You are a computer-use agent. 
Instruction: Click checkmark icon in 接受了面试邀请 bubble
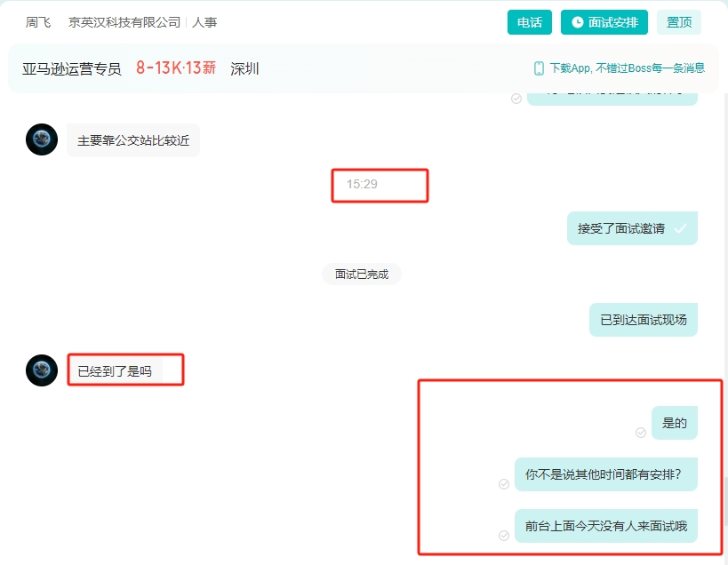click(680, 228)
